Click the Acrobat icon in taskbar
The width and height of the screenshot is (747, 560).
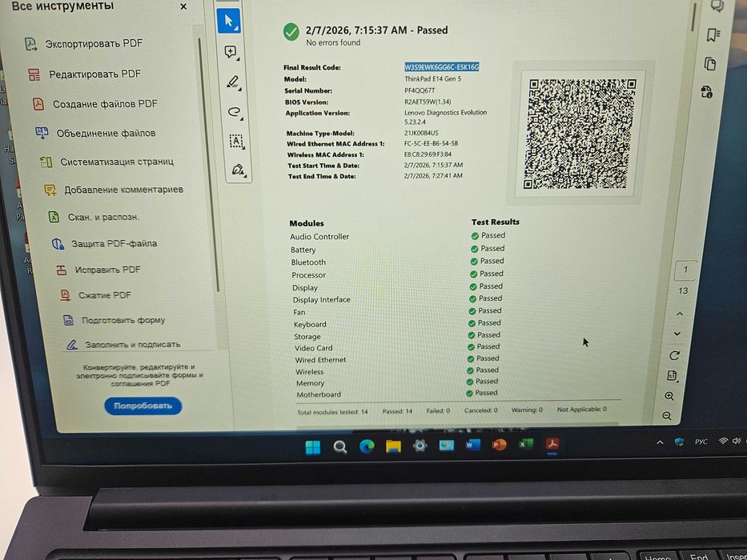click(x=552, y=444)
